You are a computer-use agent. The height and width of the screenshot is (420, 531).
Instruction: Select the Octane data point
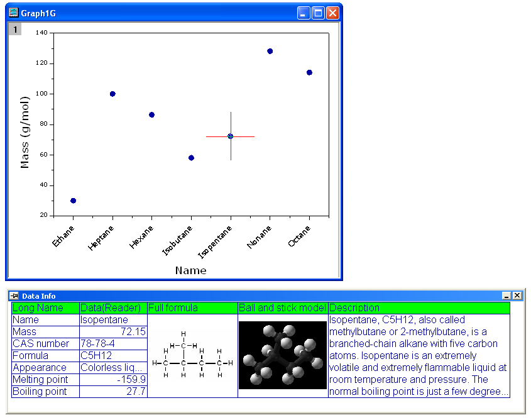click(309, 72)
